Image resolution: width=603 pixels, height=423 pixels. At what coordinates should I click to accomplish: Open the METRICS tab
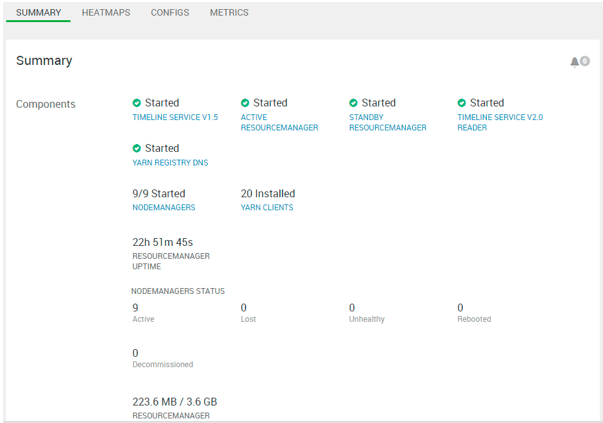tap(229, 13)
